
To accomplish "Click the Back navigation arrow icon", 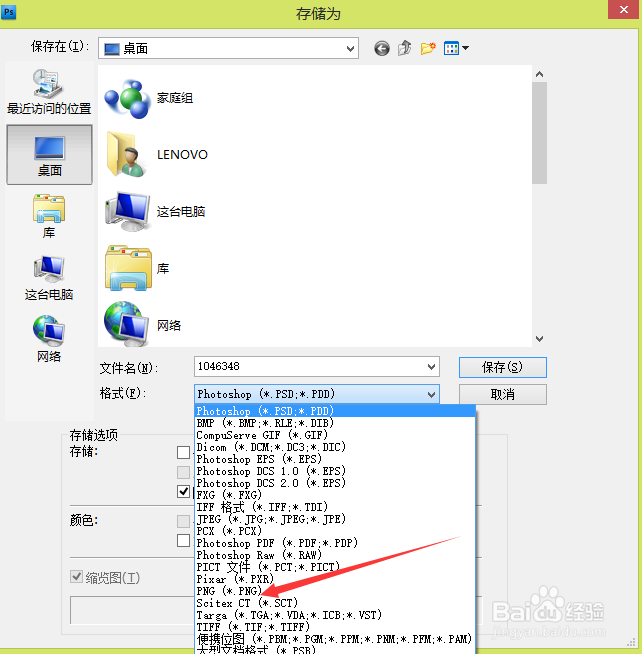I will coord(382,48).
